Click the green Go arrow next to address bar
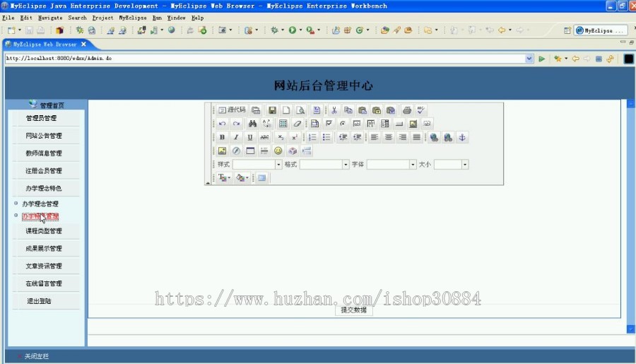636x364 pixels. point(541,59)
